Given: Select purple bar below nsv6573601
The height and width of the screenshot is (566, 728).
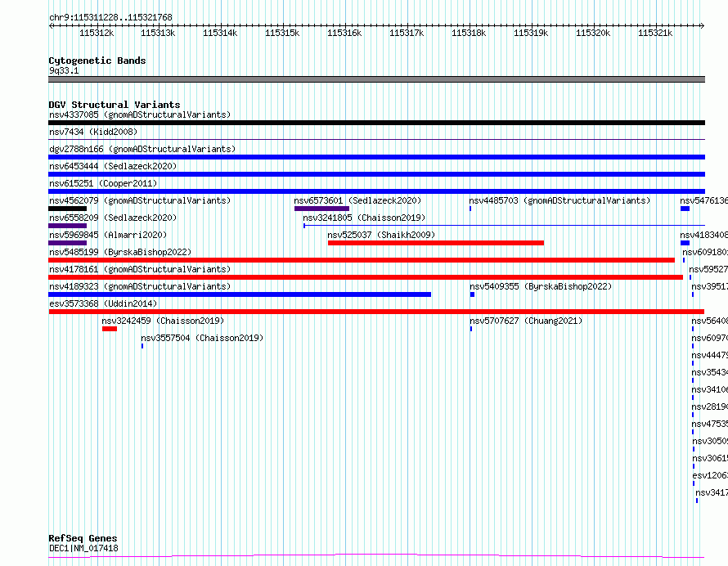Looking at the screenshot, I should [321, 209].
